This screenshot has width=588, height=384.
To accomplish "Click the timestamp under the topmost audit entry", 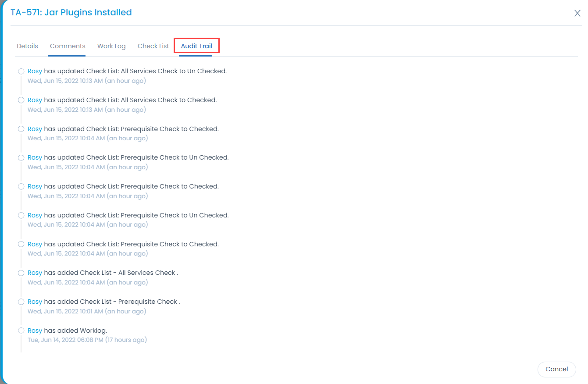I will coord(87,81).
